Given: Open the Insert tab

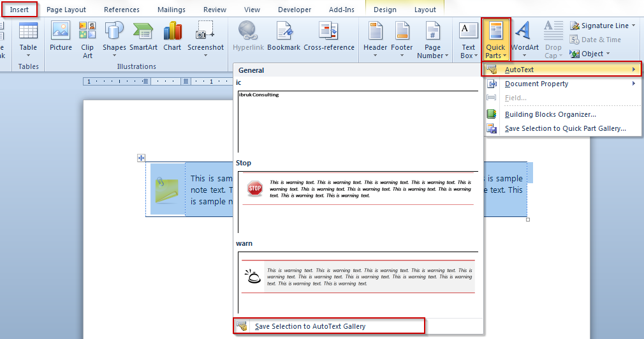Looking at the screenshot, I should tap(19, 10).
